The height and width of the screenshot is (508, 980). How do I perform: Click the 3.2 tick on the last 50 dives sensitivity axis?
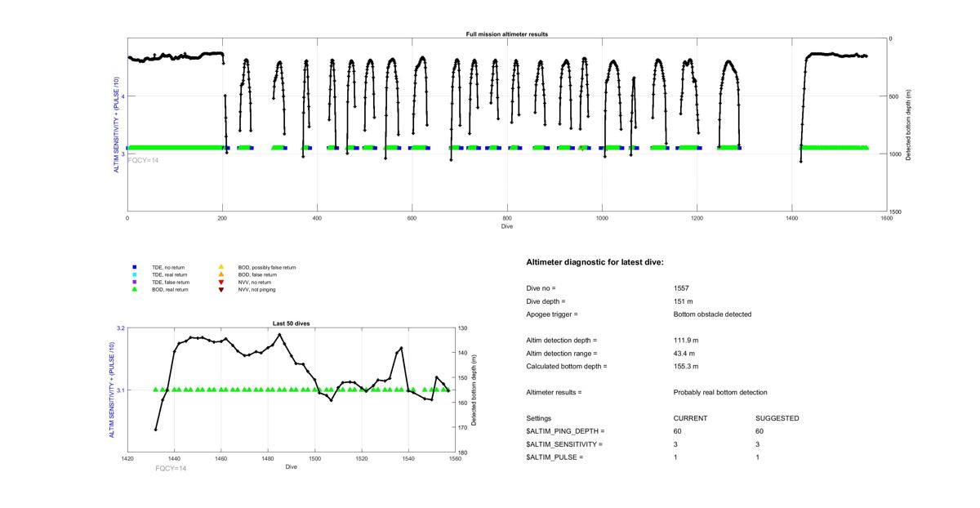pos(121,328)
